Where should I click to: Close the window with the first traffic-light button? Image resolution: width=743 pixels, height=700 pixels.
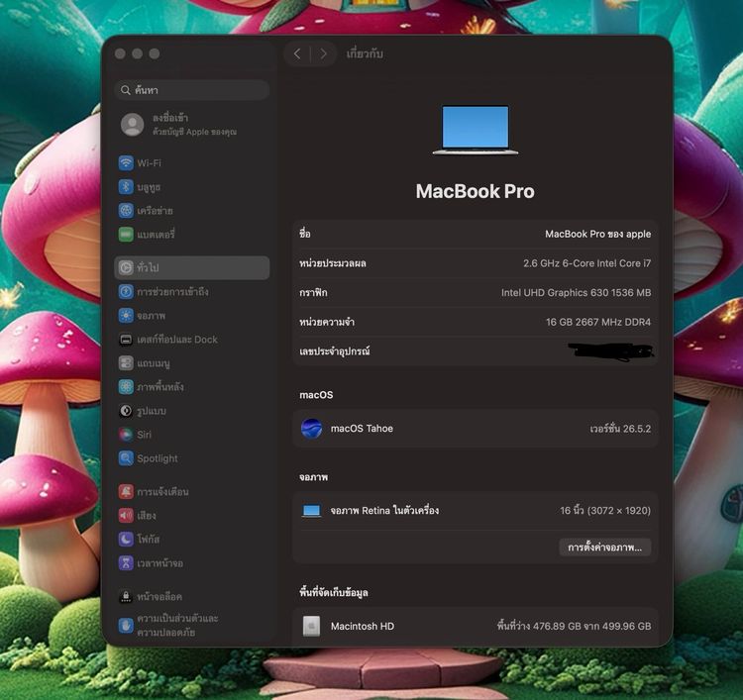(x=120, y=54)
